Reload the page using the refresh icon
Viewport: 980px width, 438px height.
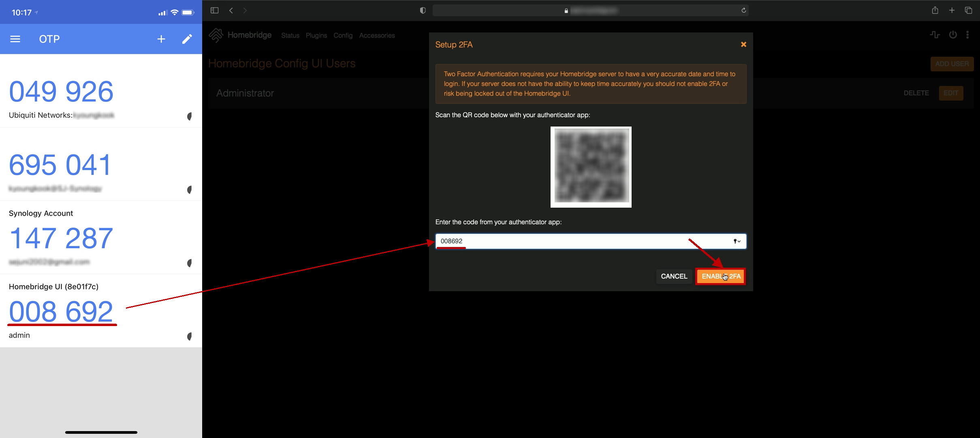click(743, 11)
